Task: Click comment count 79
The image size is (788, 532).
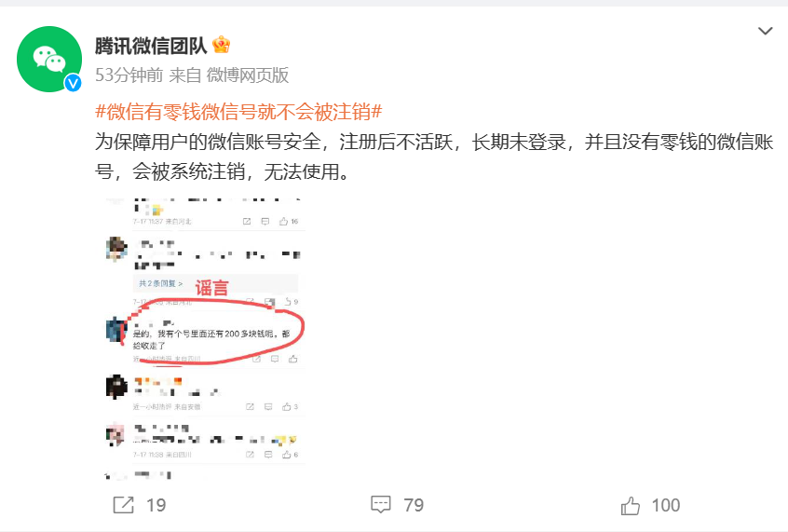Action: click(x=414, y=505)
